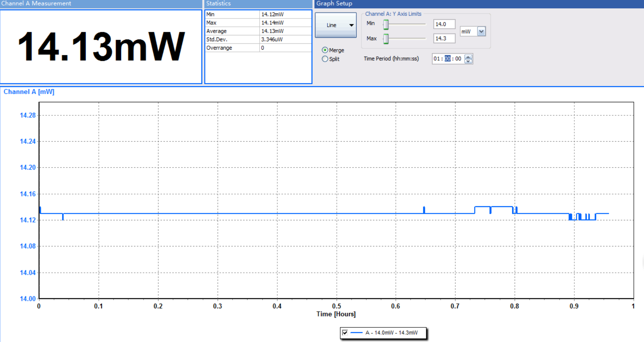Select the Merge radio button
The width and height of the screenshot is (644, 342).
(325, 50)
